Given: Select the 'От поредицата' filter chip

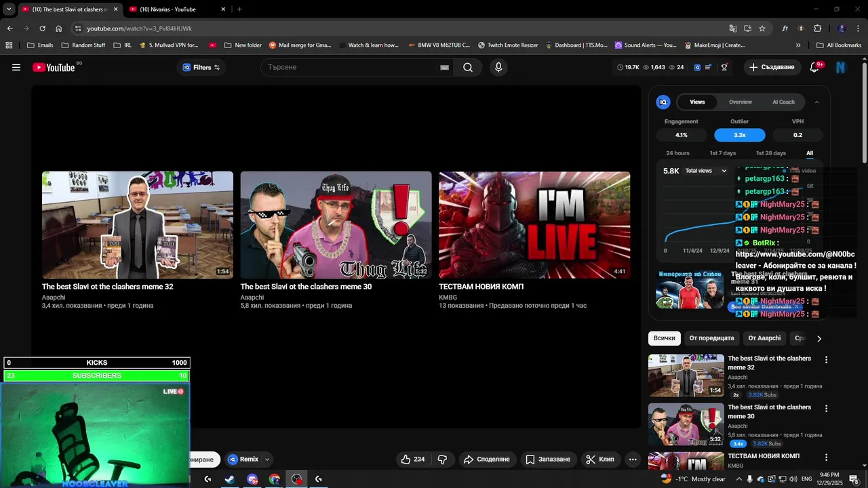Looking at the screenshot, I should tap(711, 338).
